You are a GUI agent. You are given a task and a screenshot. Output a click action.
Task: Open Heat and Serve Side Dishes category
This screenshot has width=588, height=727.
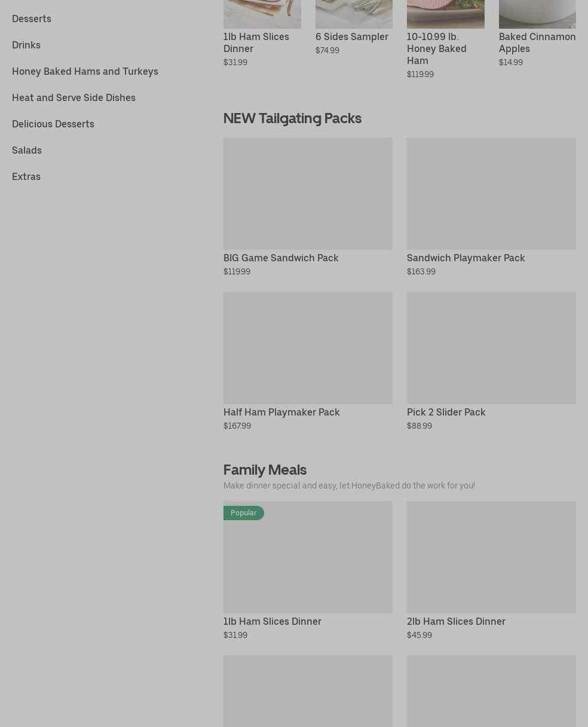[x=73, y=97]
